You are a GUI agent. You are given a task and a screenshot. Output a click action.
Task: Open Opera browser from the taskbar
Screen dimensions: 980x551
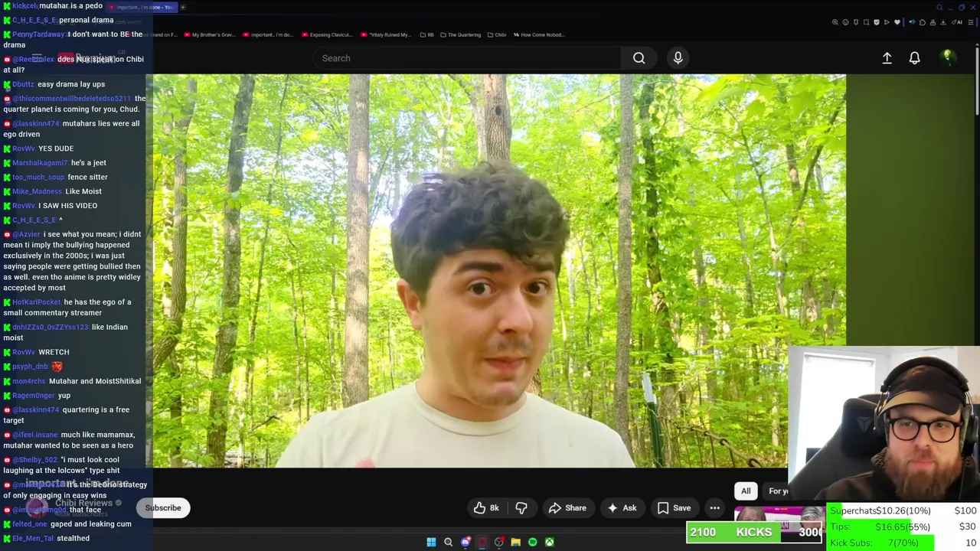tap(482, 542)
